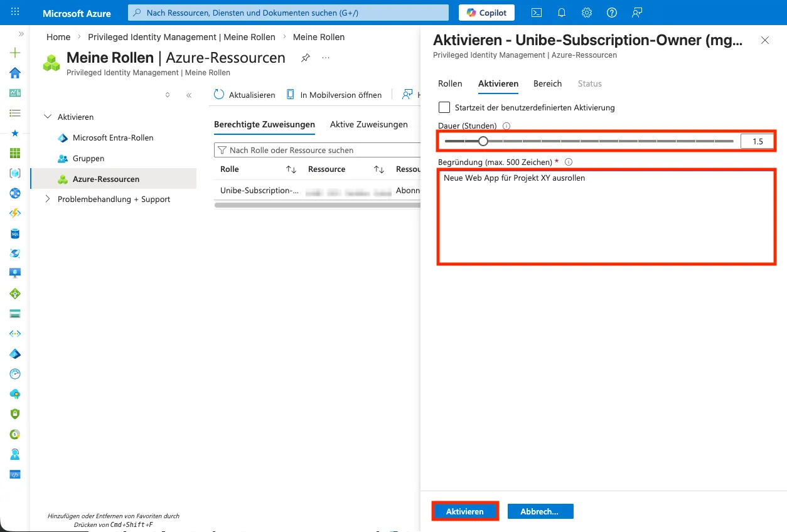Click Aktualisieren in the toolbar
Image resolution: width=787 pixels, height=532 pixels.
[x=245, y=95]
